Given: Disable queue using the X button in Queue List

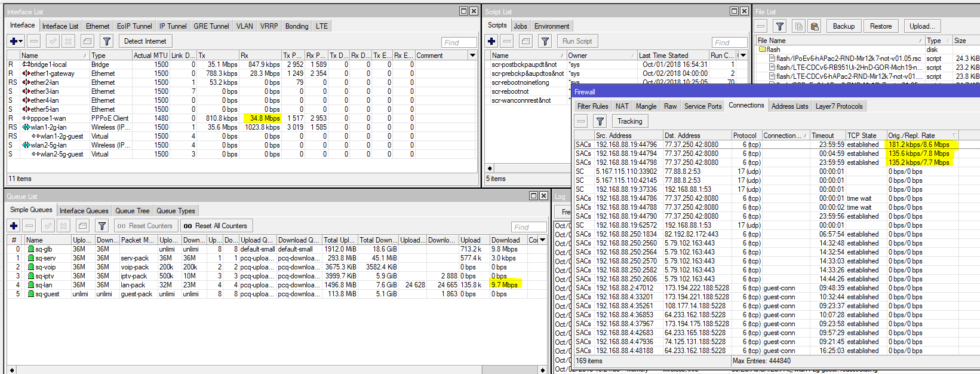Looking at the screenshot, I should (63, 226).
